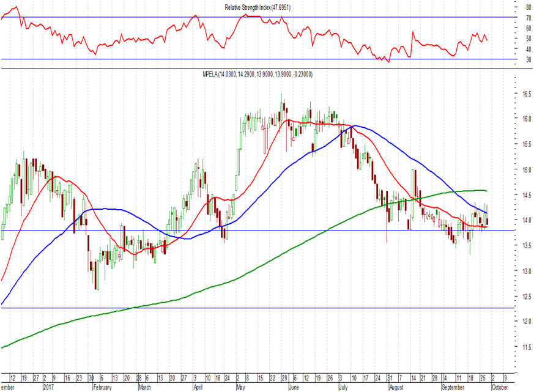
Task: Select the 2017 year label
Action: 49,388
